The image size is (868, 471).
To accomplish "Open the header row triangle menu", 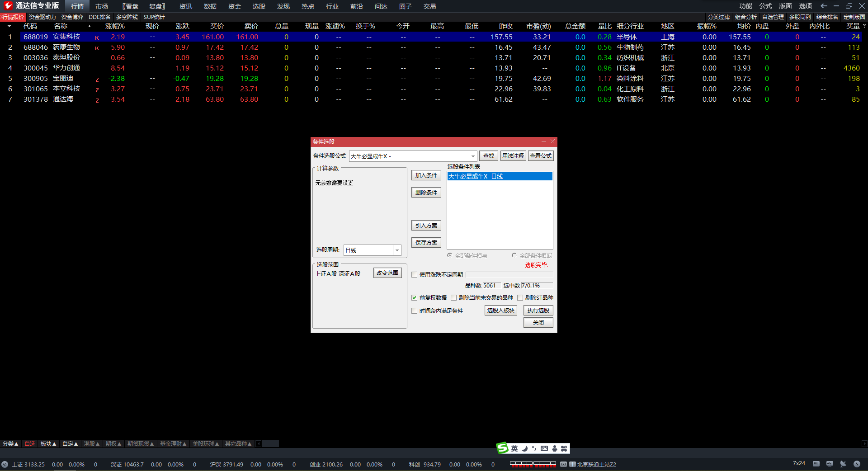I will (x=9, y=26).
